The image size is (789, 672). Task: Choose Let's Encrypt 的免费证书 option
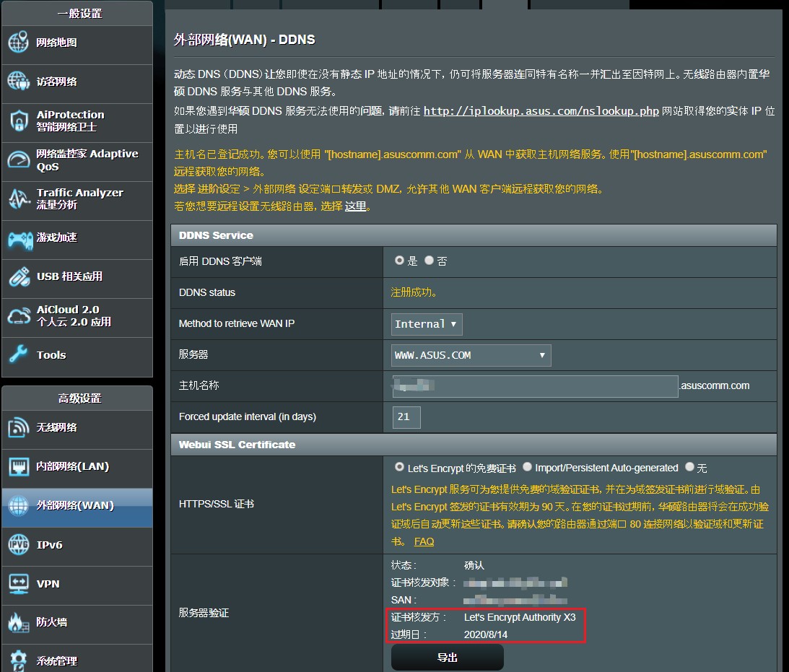[400, 467]
